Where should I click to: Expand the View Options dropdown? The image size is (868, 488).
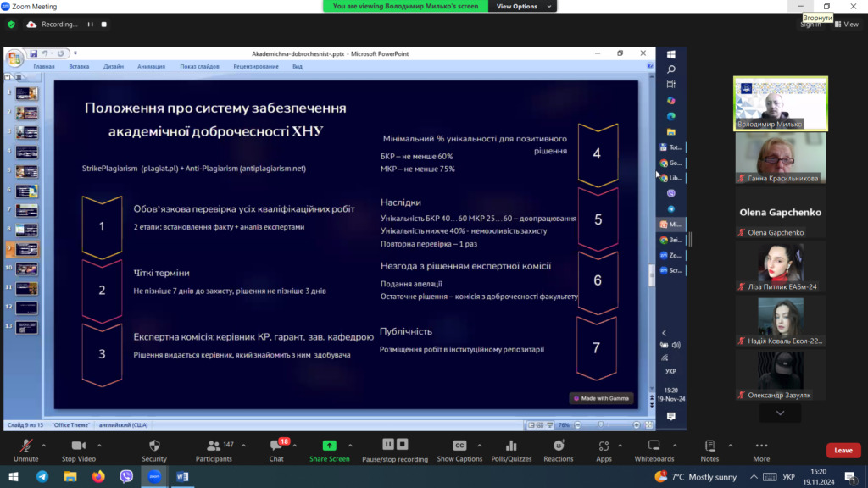click(x=522, y=6)
